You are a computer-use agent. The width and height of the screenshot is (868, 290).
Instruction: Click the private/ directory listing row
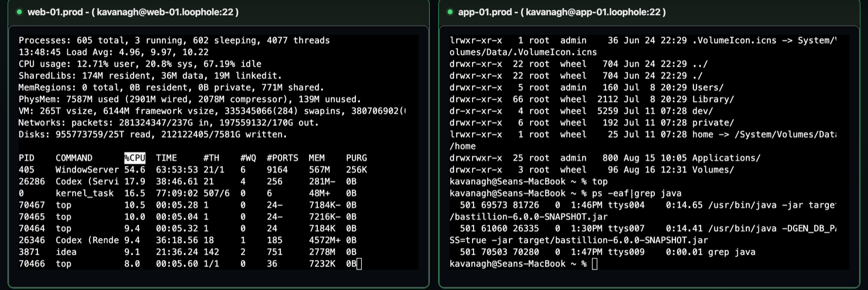point(592,123)
